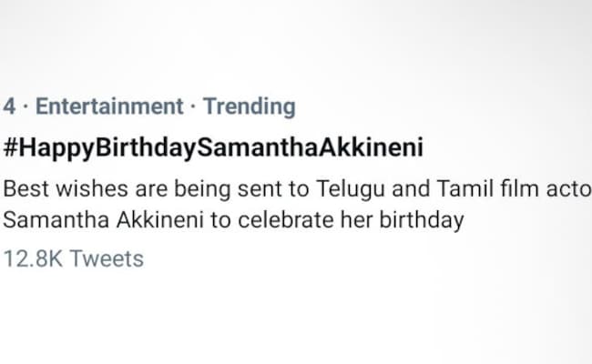The height and width of the screenshot is (364, 592).
Task: Click the rank number 4
Action: pos(9,106)
